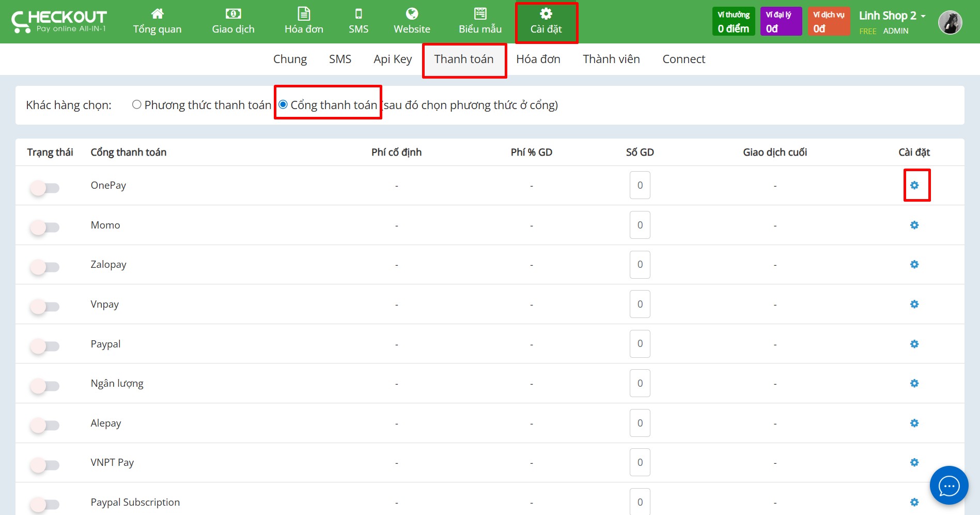Open the Ví dịch vụ wallet
This screenshot has height=515, width=980.
coord(829,22)
